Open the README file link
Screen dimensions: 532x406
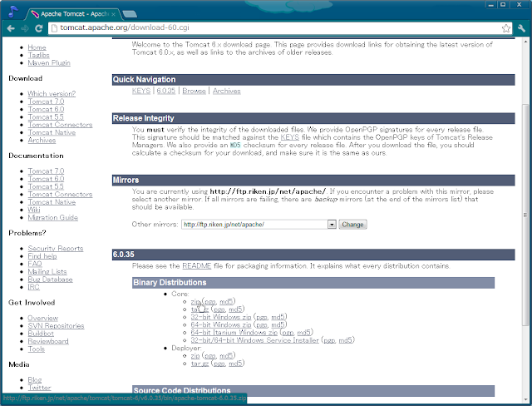(197, 265)
